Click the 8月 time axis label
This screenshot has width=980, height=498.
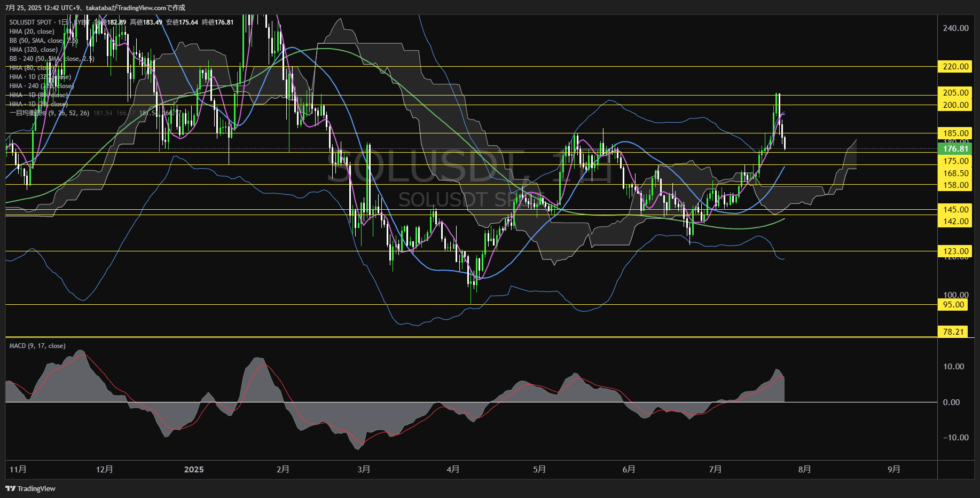804,469
